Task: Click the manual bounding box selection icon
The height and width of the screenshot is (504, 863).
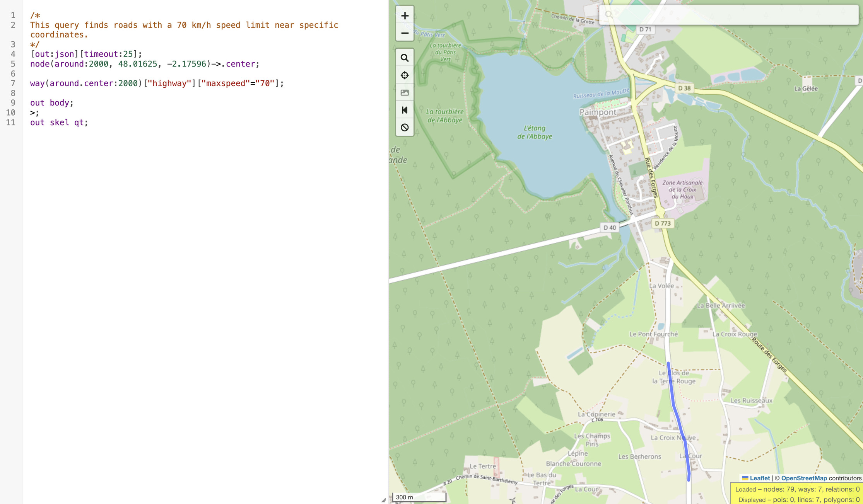Action: pyautogui.click(x=405, y=93)
